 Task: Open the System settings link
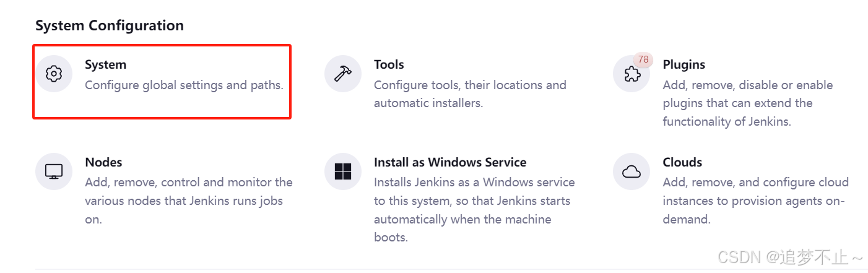(105, 64)
